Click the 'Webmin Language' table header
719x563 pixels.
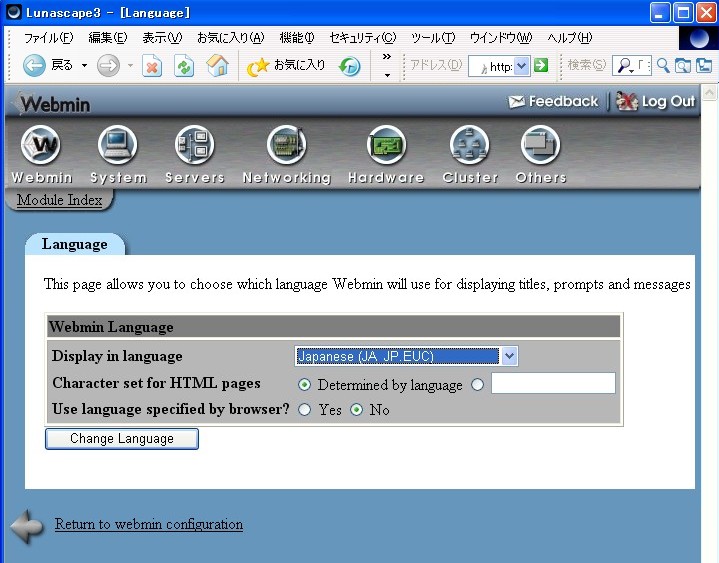333,327
